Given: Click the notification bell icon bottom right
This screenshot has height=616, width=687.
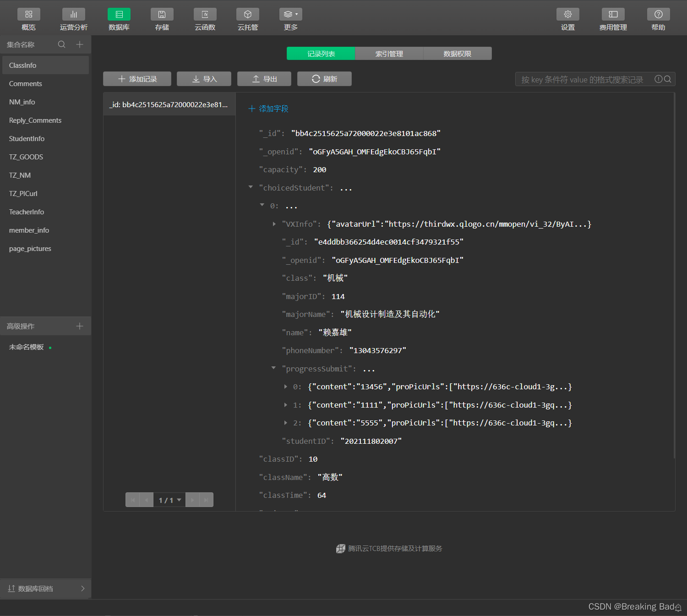Looking at the screenshot, I should 678,607.
